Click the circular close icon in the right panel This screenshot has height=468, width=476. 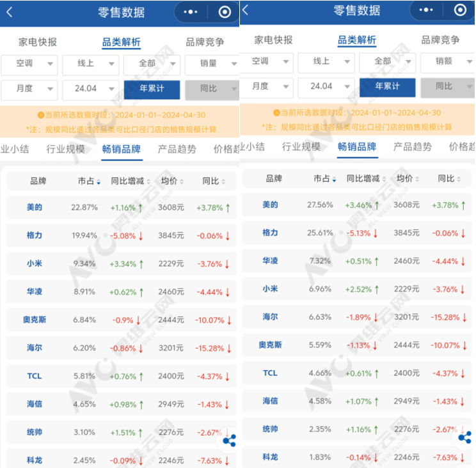pos(460,10)
